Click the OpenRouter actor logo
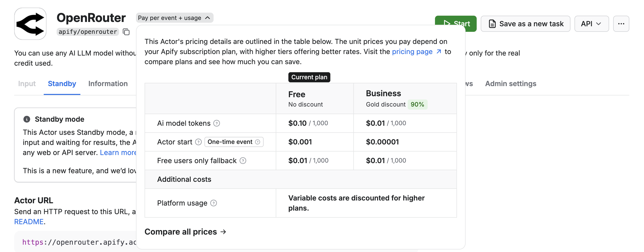Image resolution: width=644 pixels, height=252 pixels. point(30,23)
